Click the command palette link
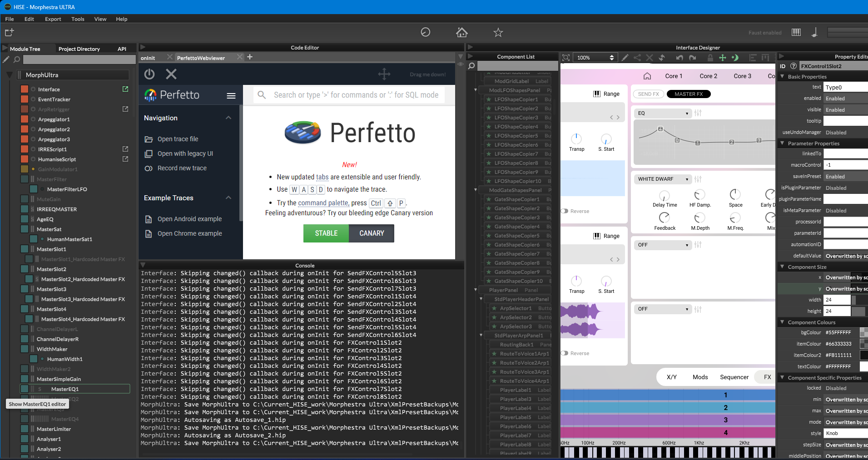This screenshot has width=868, height=460. point(323,203)
